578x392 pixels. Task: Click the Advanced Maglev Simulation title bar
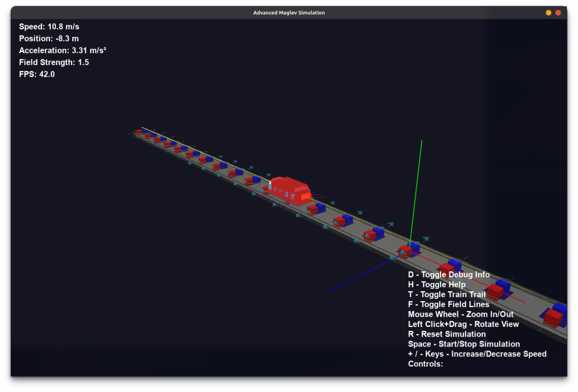[289, 12]
